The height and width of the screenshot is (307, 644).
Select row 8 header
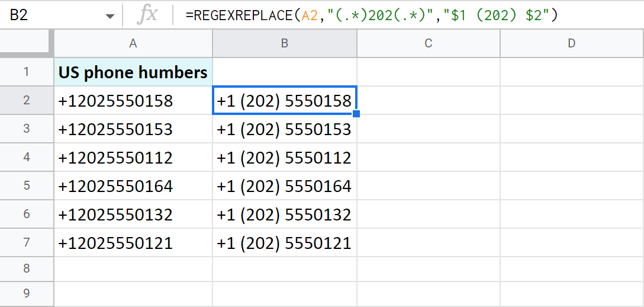(x=27, y=269)
